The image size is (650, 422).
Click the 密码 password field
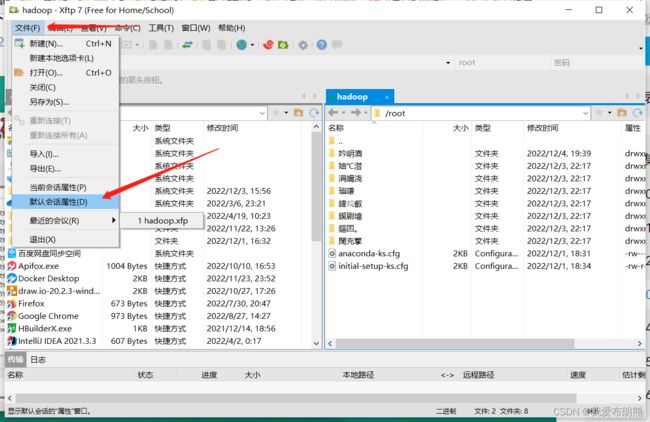[597, 63]
